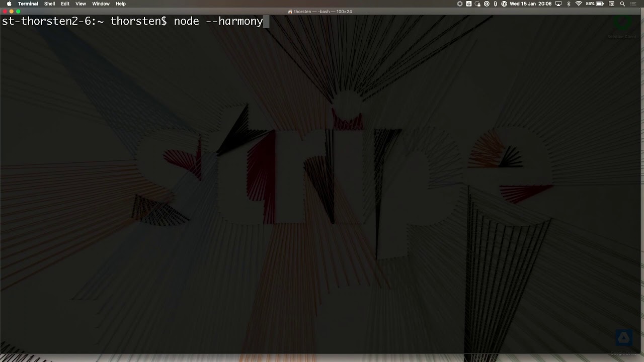Open the Notification Center list icon
The height and width of the screenshot is (362, 644).
click(633, 4)
